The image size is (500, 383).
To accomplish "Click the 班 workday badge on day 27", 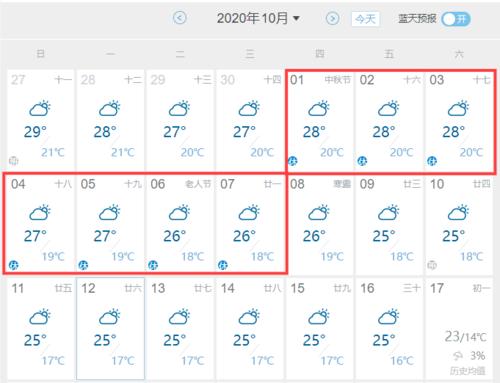I will [14, 161].
